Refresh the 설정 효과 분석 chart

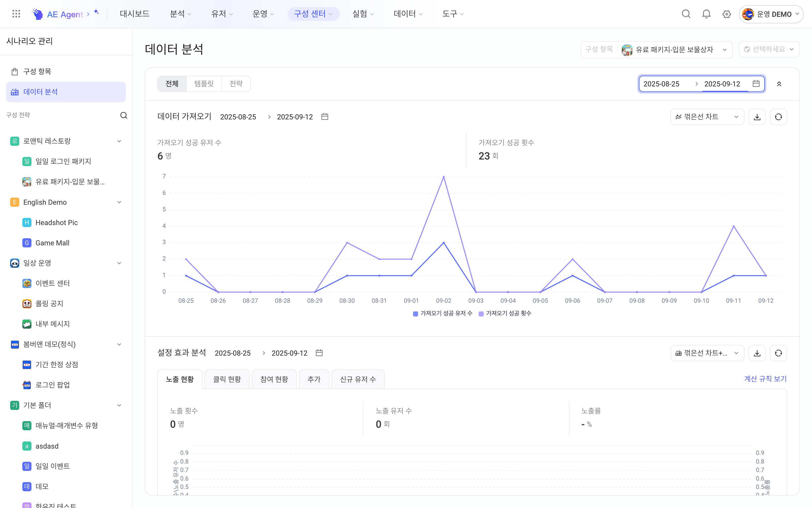pyautogui.click(x=779, y=353)
